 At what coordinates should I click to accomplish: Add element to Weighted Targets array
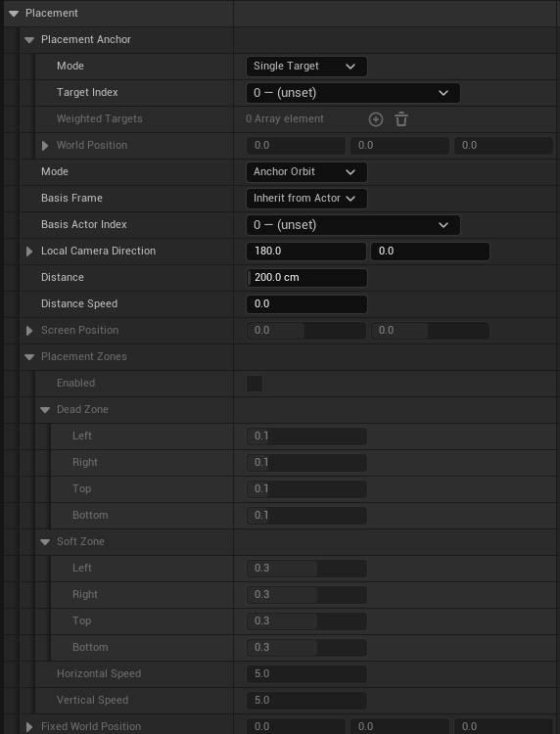click(376, 119)
